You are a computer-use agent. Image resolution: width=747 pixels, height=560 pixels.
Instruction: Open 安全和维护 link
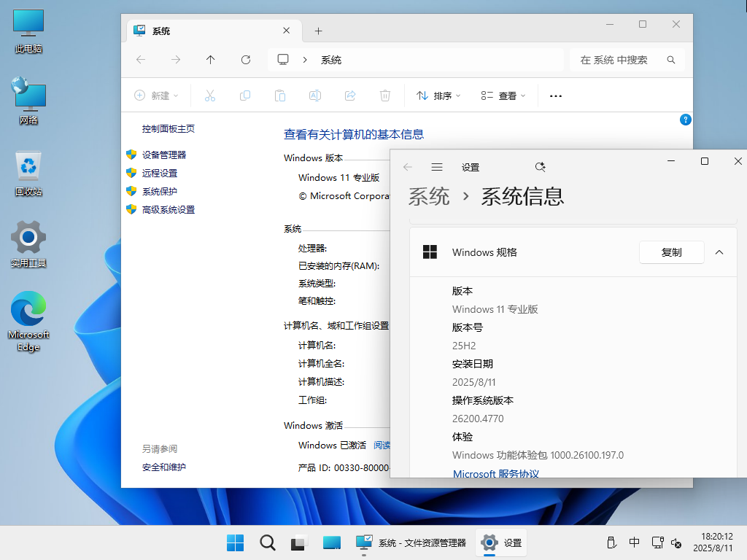[164, 467]
